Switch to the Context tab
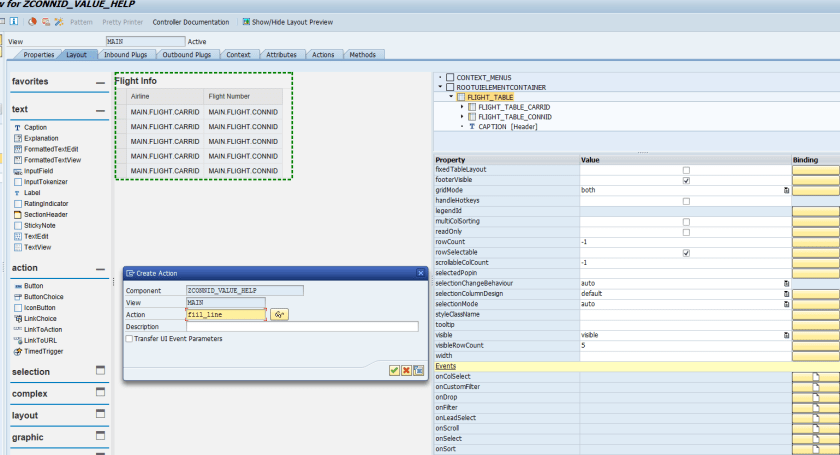 pos(238,55)
